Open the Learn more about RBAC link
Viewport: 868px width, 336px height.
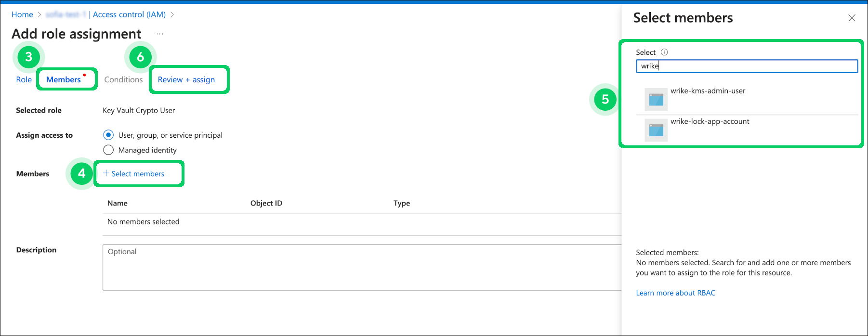pyautogui.click(x=675, y=293)
